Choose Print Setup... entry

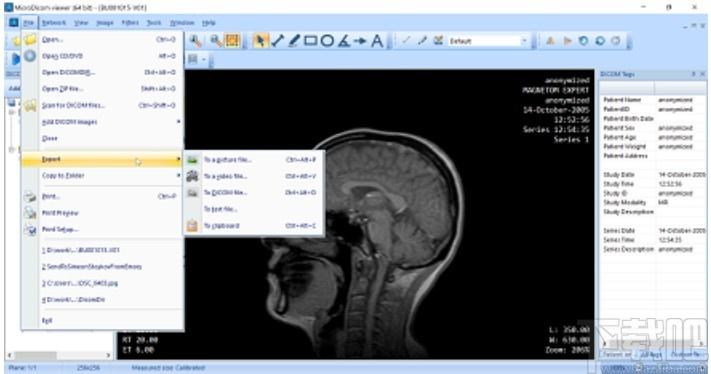point(103,229)
